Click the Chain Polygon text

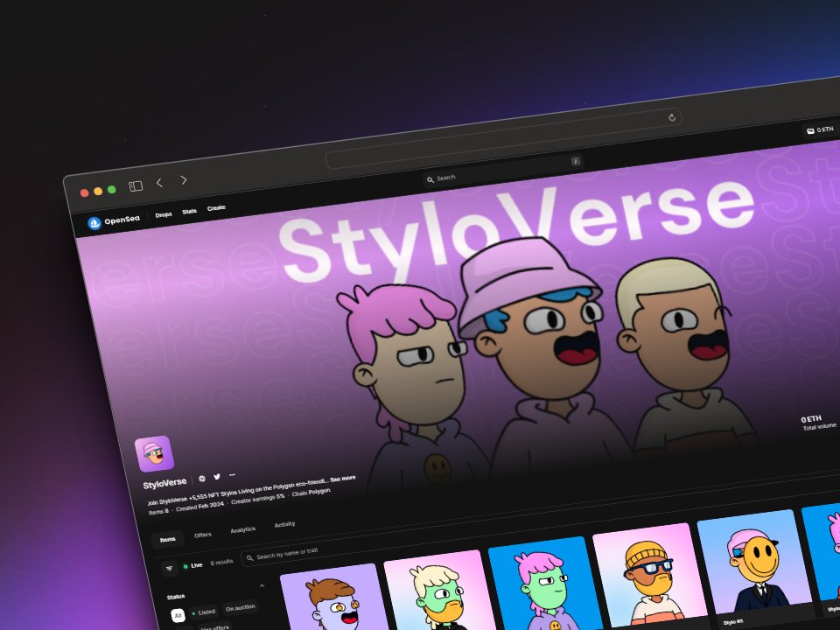point(311,493)
